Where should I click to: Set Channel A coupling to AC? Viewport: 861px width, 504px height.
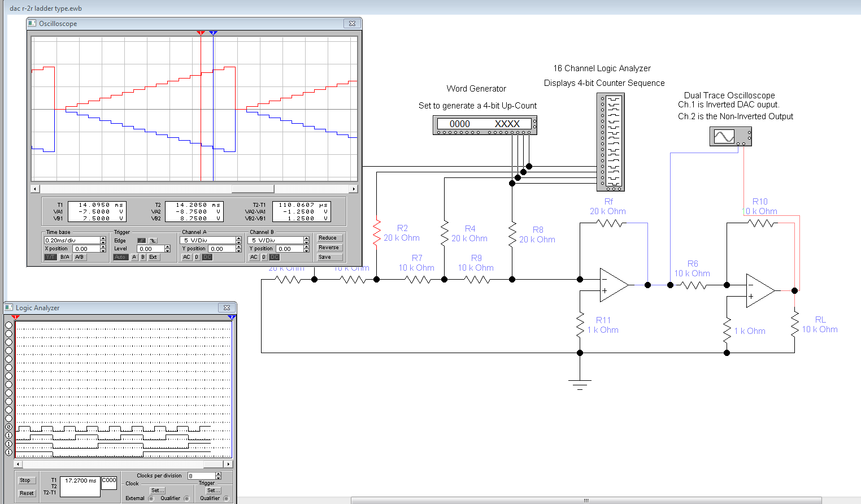[187, 257]
